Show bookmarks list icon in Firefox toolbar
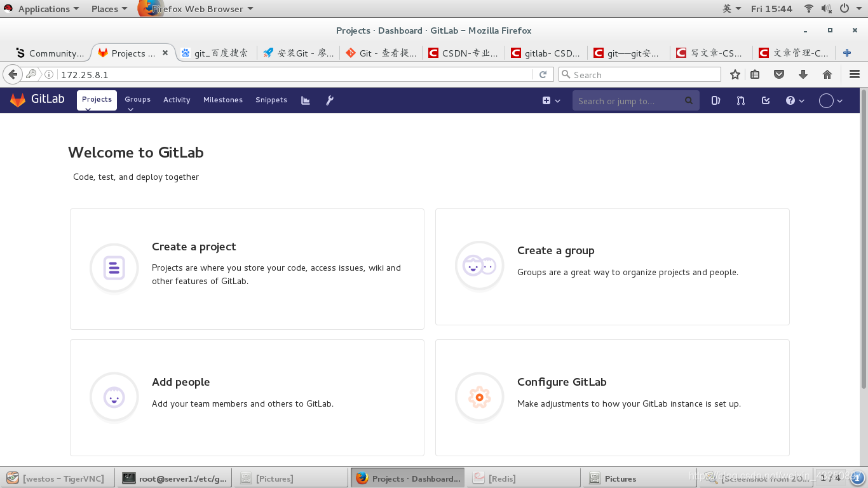Viewport: 868px width, 488px height. (x=755, y=74)
